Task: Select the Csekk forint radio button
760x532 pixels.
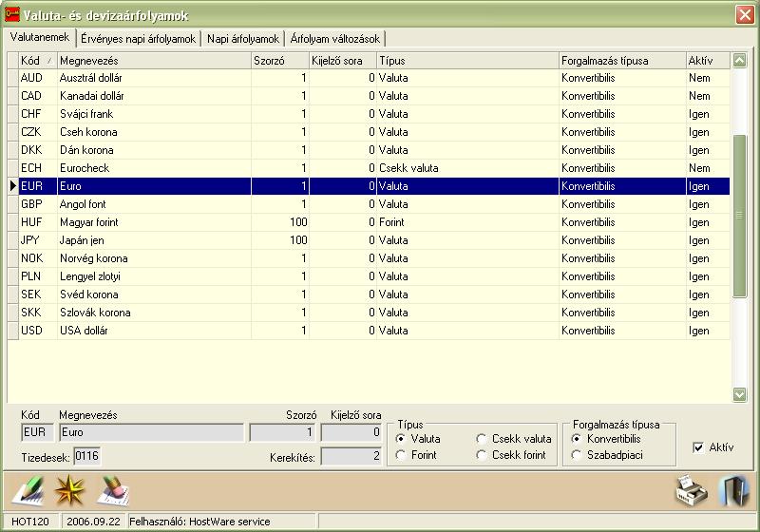Action: (x=481, y=455)
